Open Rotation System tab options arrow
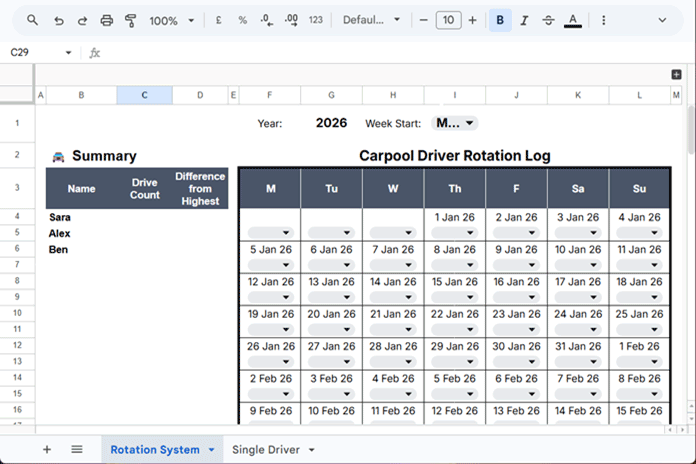Image resolution: width=696 pixels, height=464 pixels. coord(212,450)
